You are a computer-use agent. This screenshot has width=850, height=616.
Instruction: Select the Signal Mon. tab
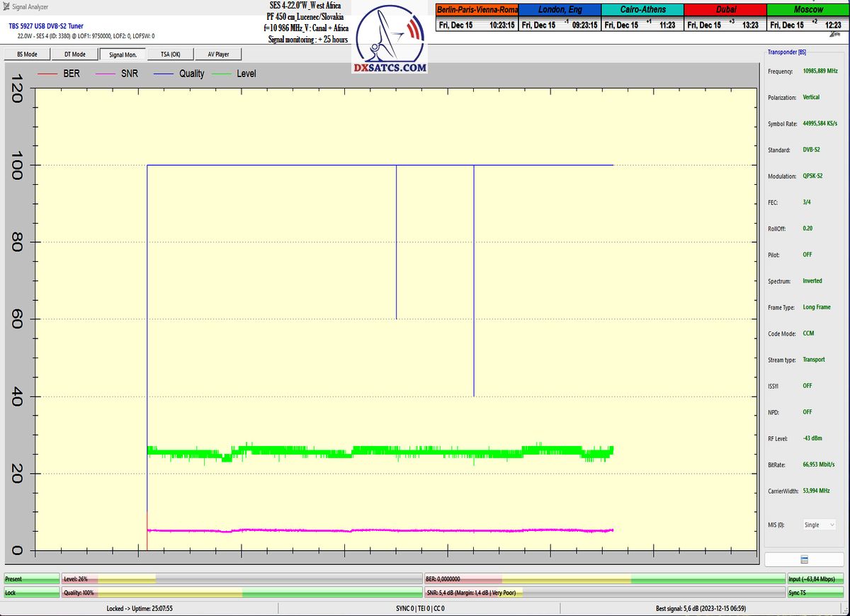click(123, 55)
